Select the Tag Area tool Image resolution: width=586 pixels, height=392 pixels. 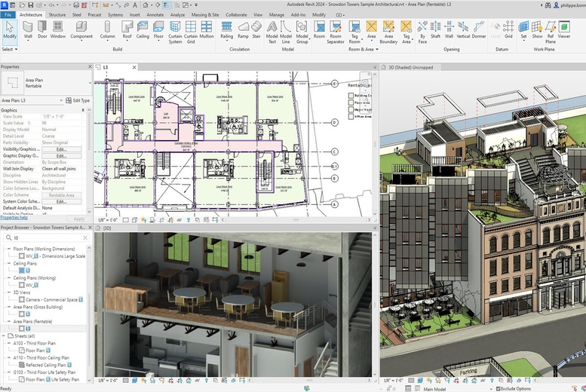[407, 32]
